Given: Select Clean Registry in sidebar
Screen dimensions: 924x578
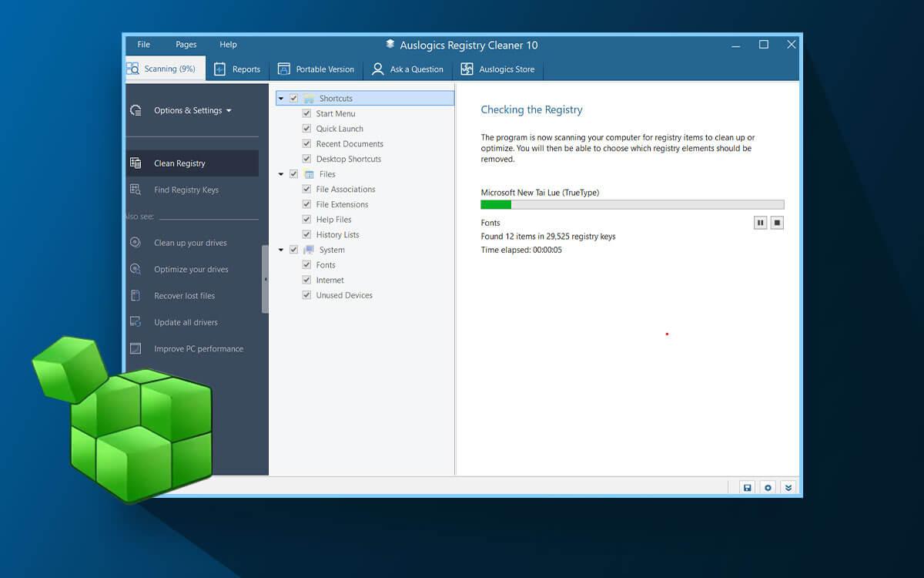Looking at the screenshot, I should (192, 163).
